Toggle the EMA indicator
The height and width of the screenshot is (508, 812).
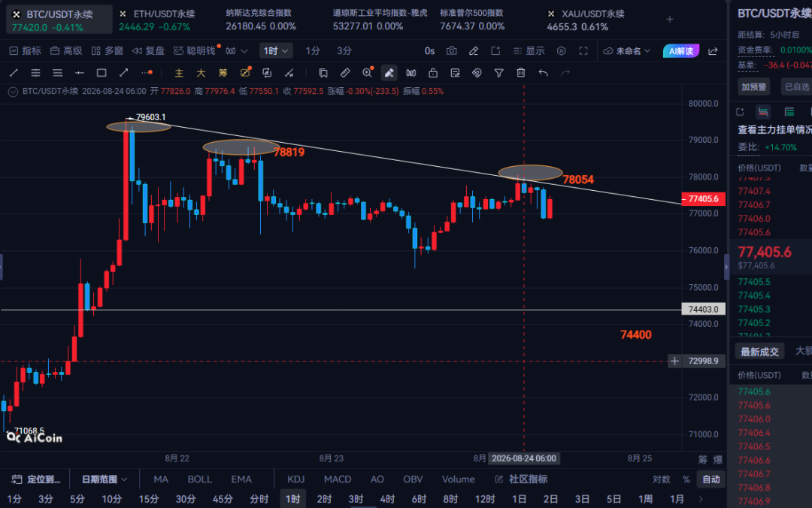(241, 479)
